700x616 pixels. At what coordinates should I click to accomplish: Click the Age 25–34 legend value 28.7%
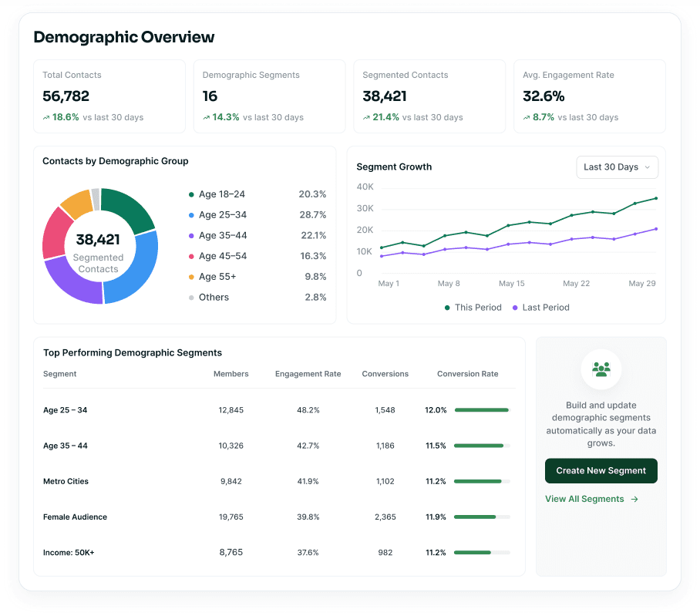click(x=312, y=215)
